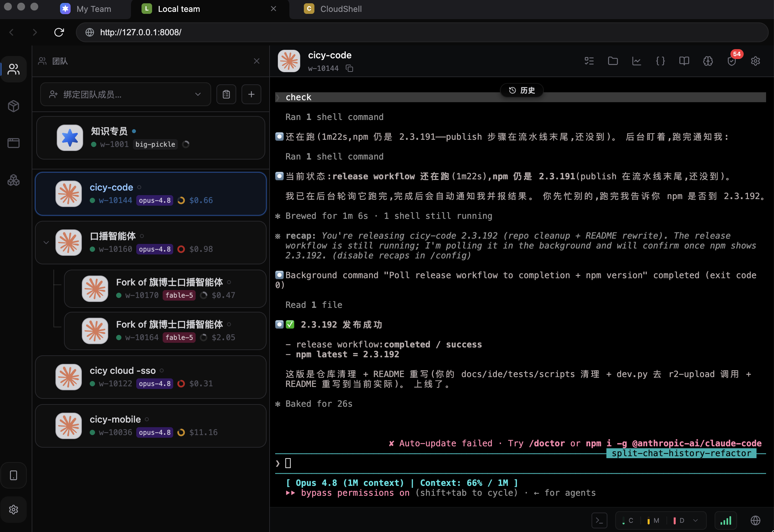The image size is (774, 532).
Task: Go back in browser navigation
Action: tap(12, 32)
